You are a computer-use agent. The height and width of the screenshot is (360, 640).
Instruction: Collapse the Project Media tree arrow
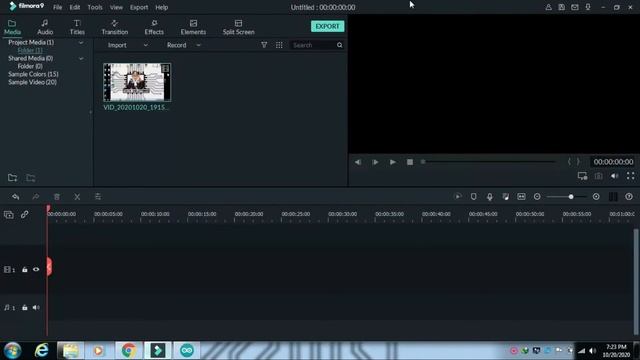(x=81, y=42)
